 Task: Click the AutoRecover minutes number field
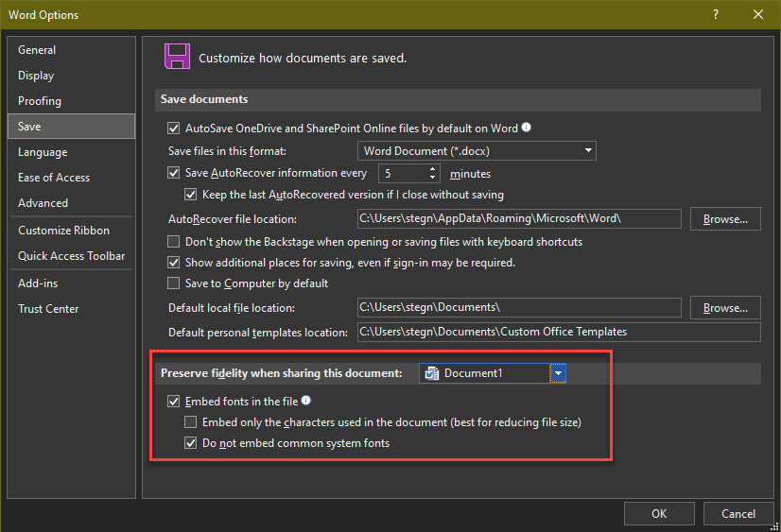pyautogui.click(x=403, y=173)
